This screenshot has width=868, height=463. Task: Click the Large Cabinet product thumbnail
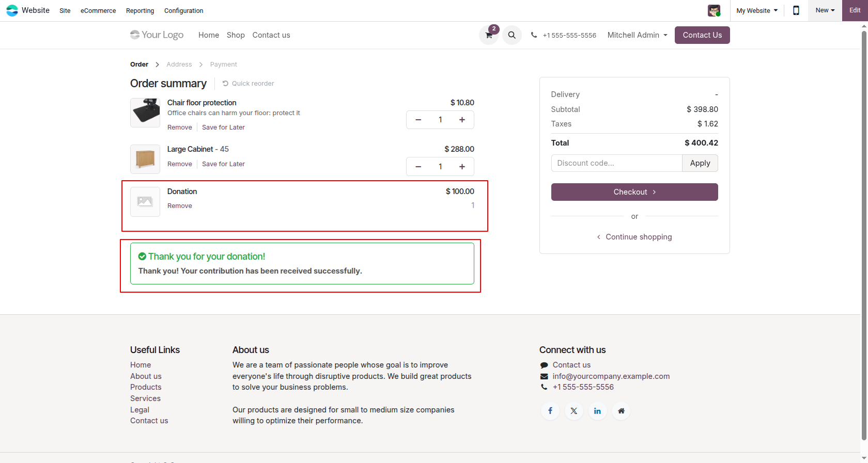(x=145, y=159)
